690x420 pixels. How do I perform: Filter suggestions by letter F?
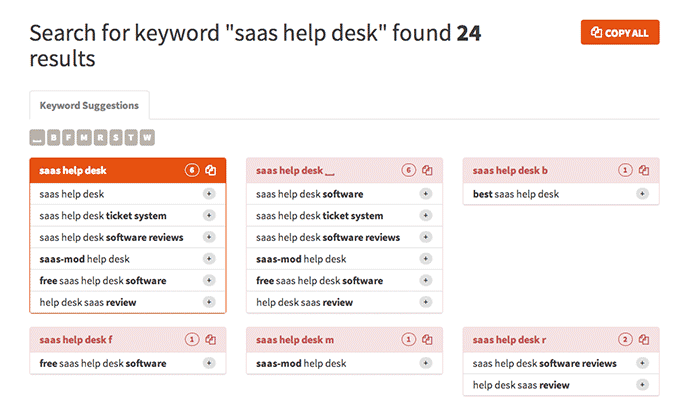[x=68, y=137]
